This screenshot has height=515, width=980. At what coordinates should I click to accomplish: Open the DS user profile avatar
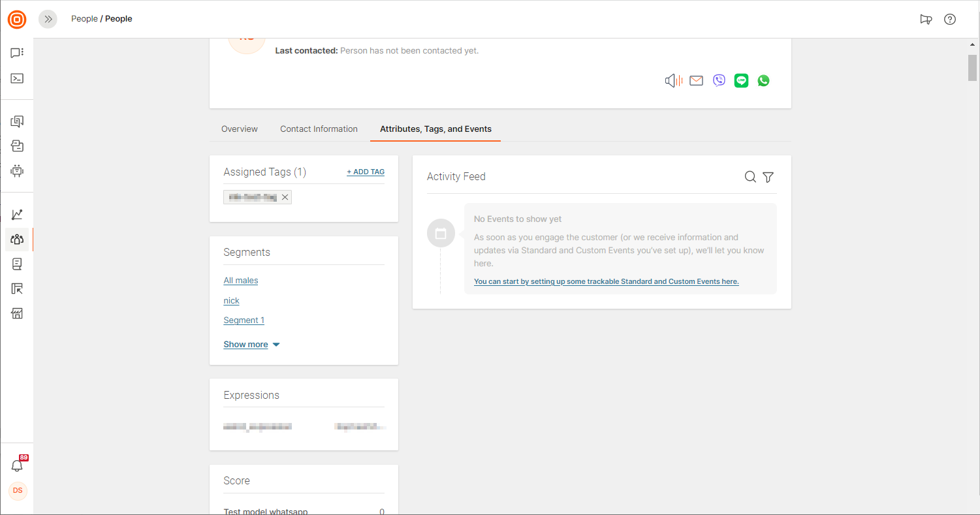click(18, 490)
